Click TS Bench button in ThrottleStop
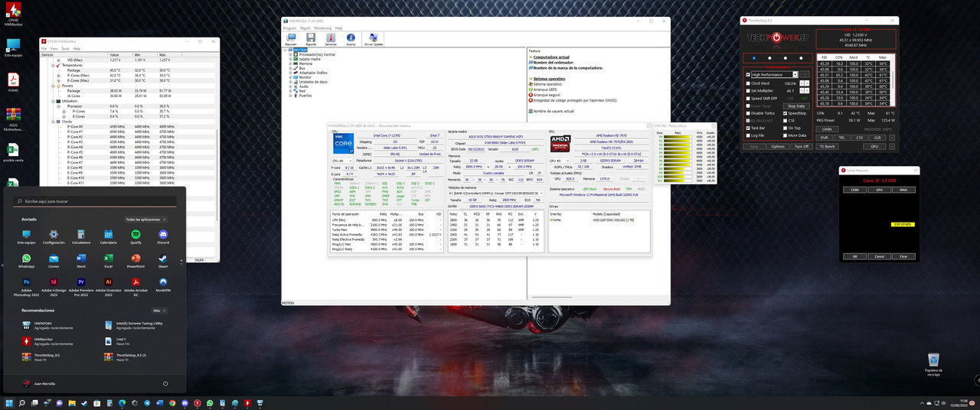 827,146
